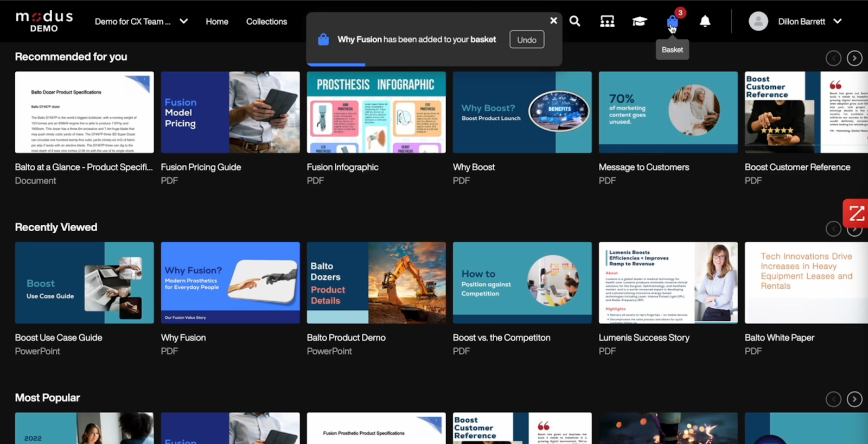Viewport: 868px width, 444px height.
Task: Open the notifications bell
Action: (705, 21)
